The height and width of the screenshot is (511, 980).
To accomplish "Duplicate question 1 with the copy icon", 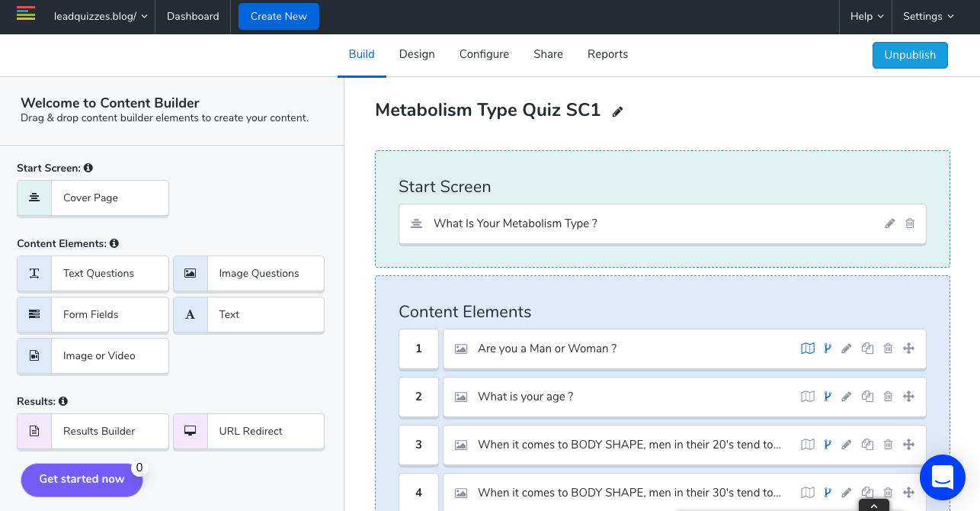I will (867, 348).
